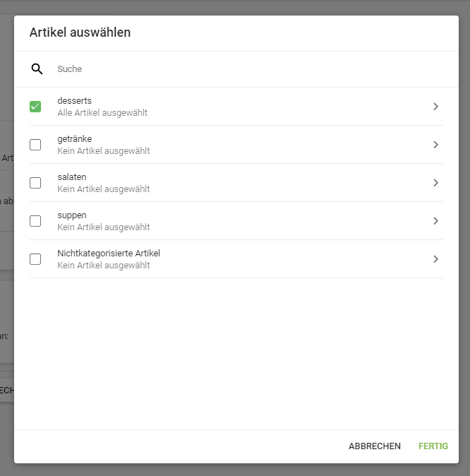Expand desserts category with chevron arrow
The image size is (470, 476).
(x=435, y=107)
